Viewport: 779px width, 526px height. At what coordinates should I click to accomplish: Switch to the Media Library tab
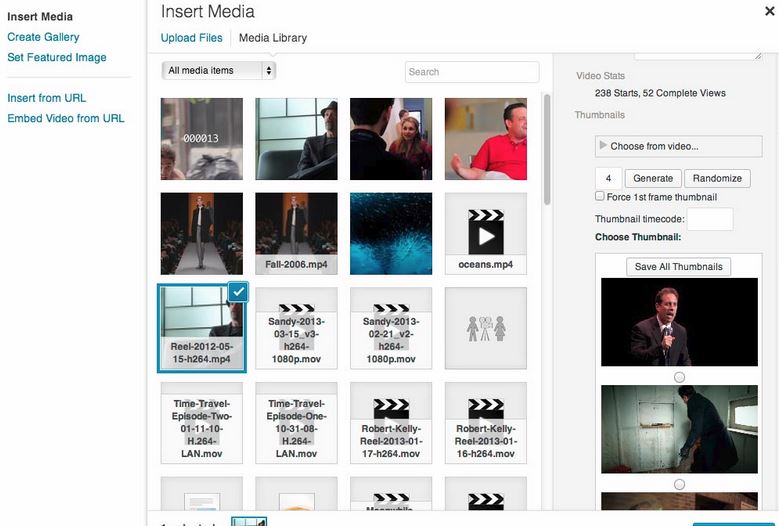(273, 38)
